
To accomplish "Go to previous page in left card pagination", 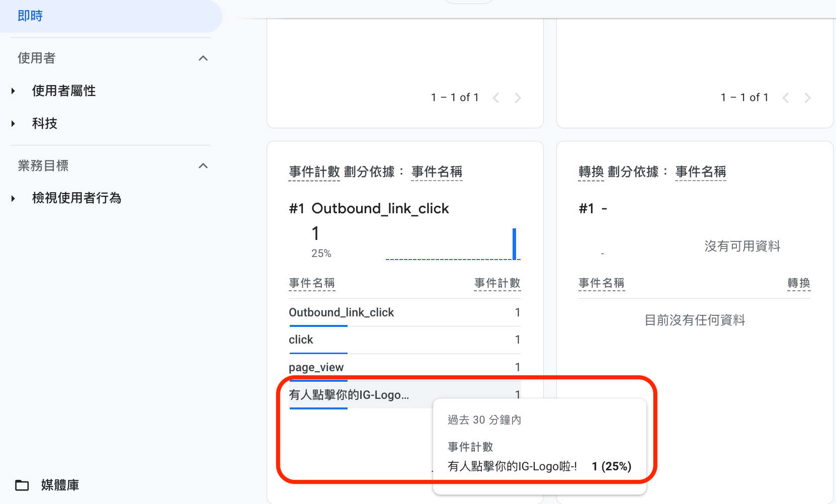I will 496,98.
